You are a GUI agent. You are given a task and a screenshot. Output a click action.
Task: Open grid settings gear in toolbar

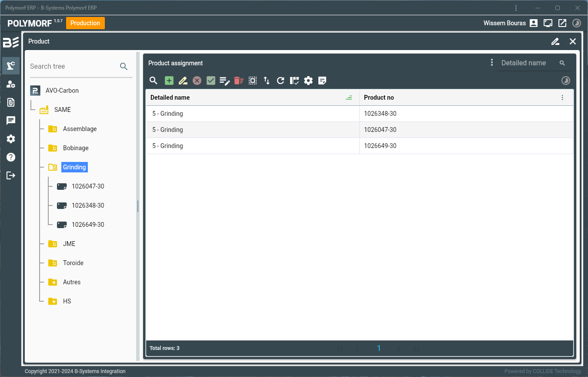[308, 81]
